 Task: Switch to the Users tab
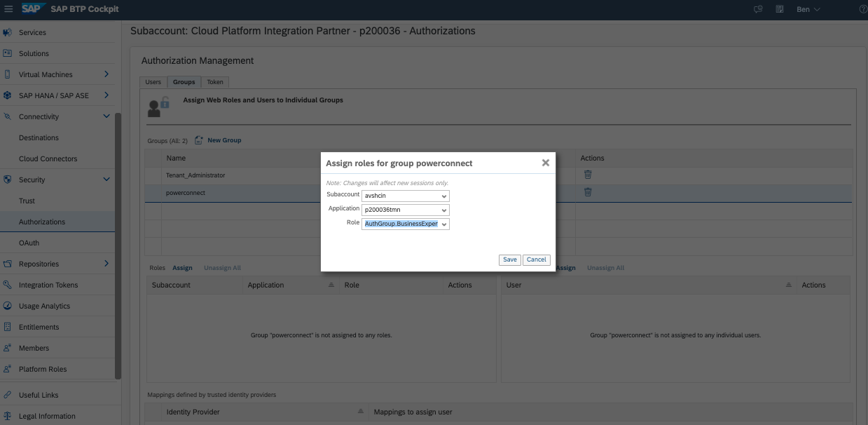click(152, 81)
